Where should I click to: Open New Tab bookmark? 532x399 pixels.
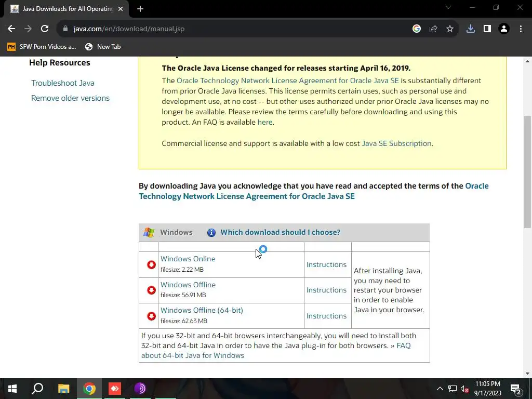tap(103, 47)
